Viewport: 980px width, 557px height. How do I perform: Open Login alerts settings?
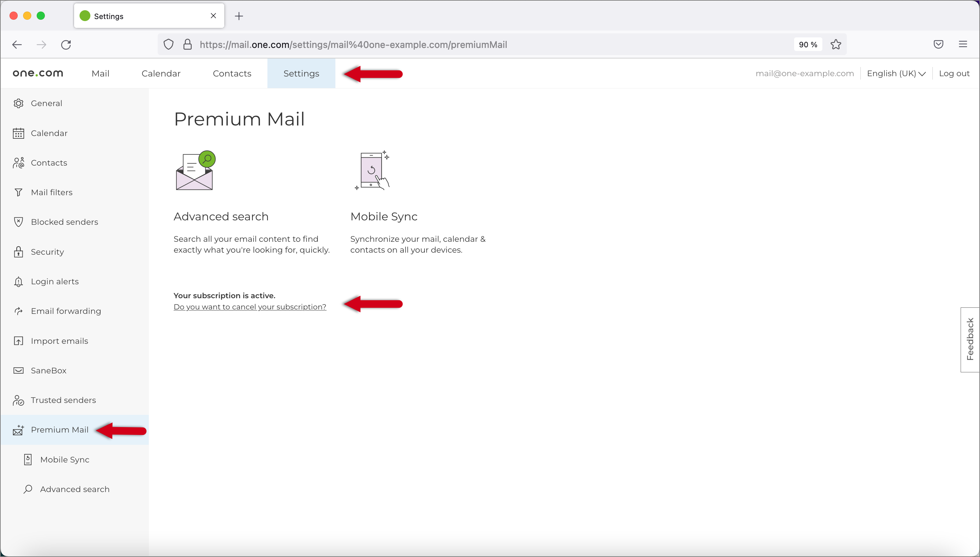tap(74, 282)
